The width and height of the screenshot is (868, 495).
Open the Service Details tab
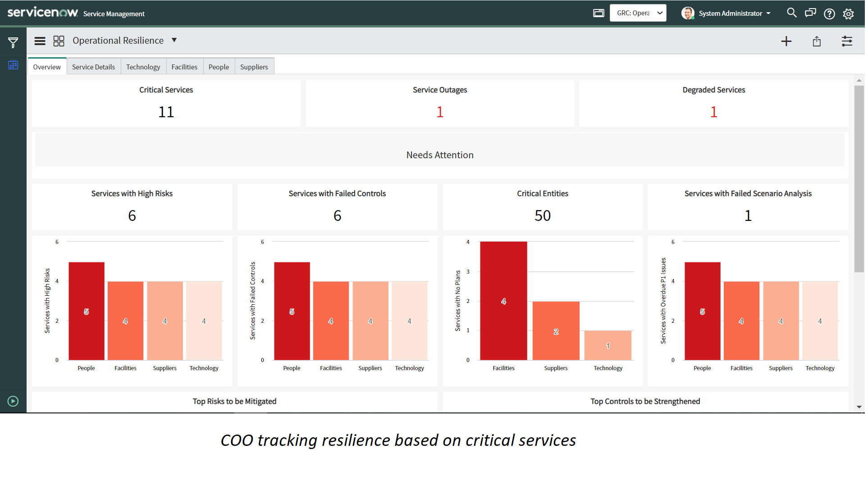point(93,66)
